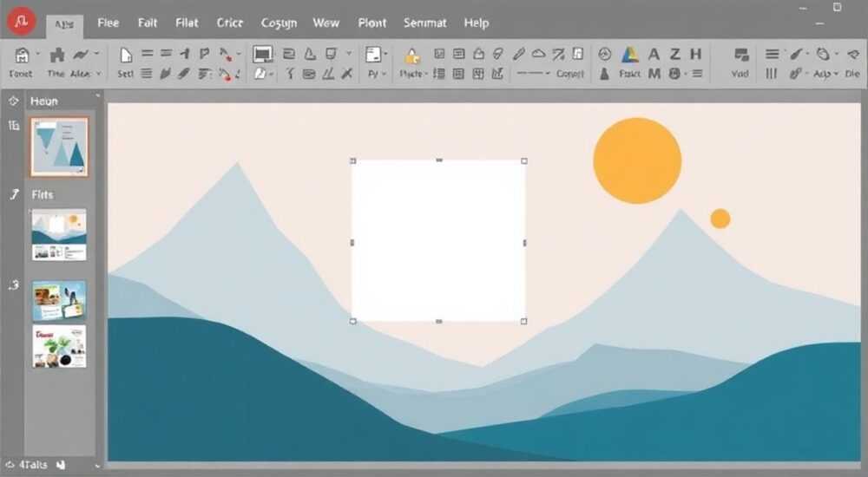The width and height of the screenshot is (868, 477).
Task: Open the Plont menu
Action: tap(372, 23)
